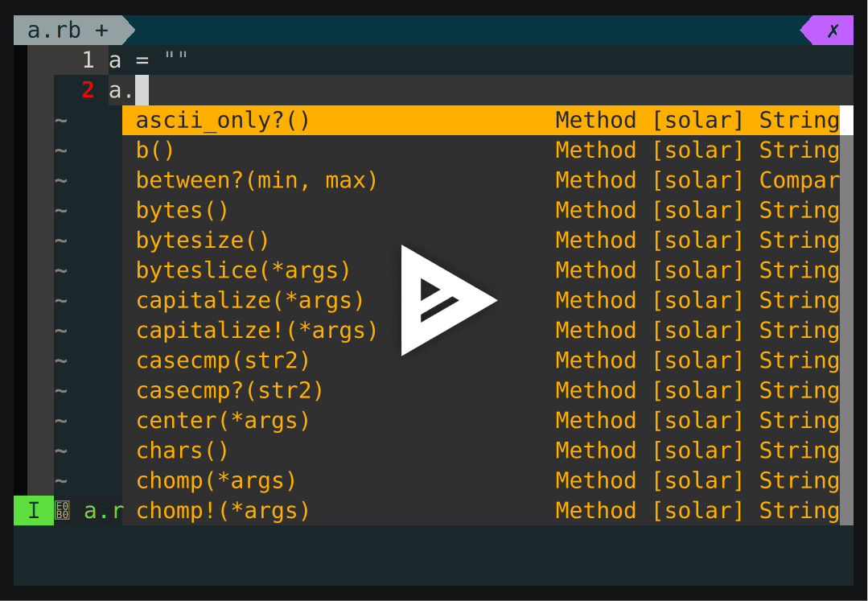Viewport: 868px width, 601px height.
Task: Click the green Insert mode indicator
Action: click(x=34, y=511)
